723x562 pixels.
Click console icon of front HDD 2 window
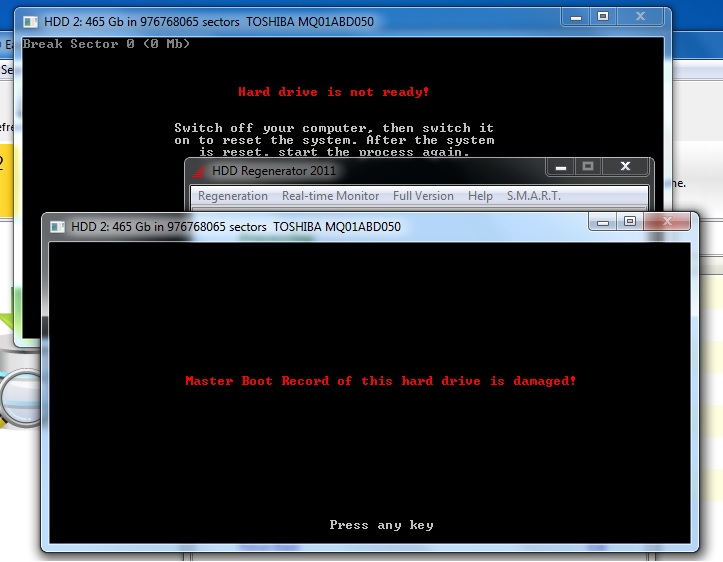tap(57, 227)
